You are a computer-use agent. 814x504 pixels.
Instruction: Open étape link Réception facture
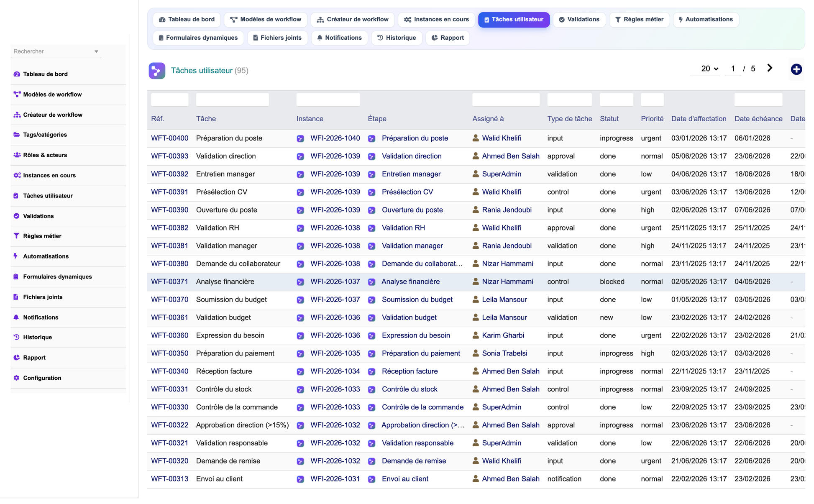coord(410,371)
